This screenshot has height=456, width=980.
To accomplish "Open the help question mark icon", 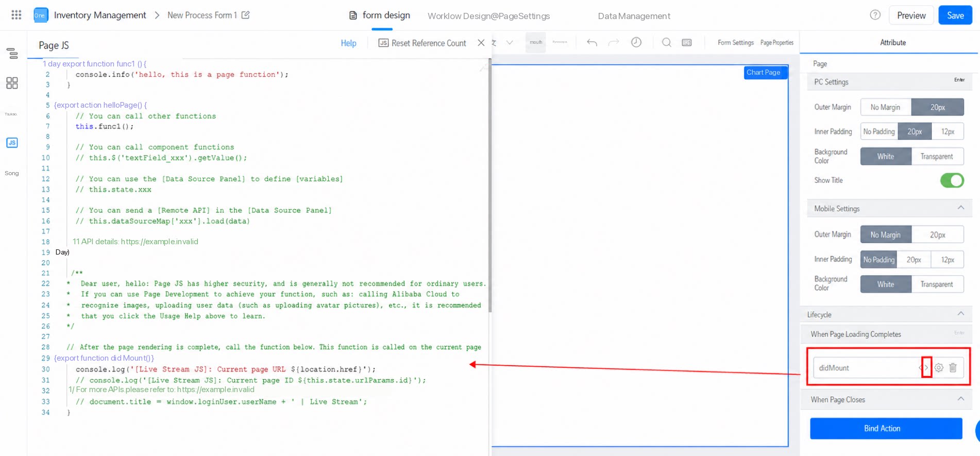I will pos(875,15).
